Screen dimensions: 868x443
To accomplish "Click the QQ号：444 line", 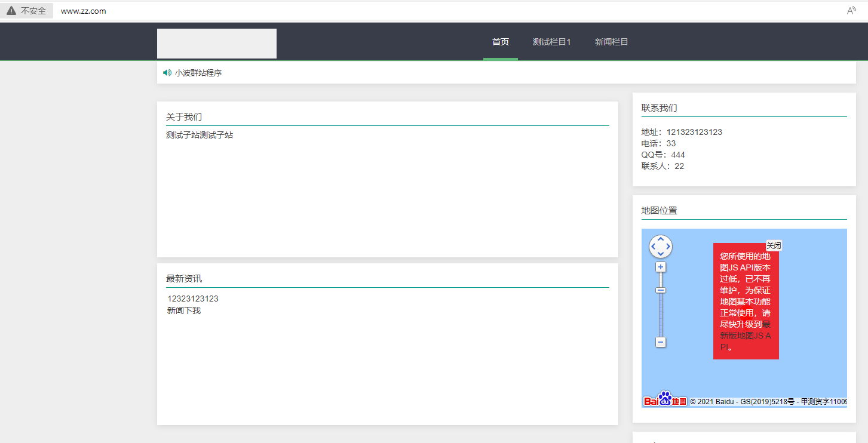I will (x=663, y=155).
